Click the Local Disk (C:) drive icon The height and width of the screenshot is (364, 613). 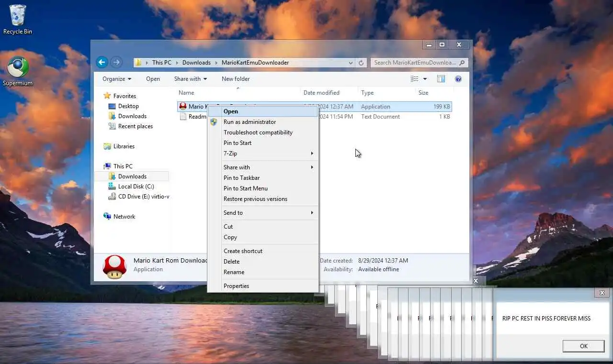pos(112,187)
